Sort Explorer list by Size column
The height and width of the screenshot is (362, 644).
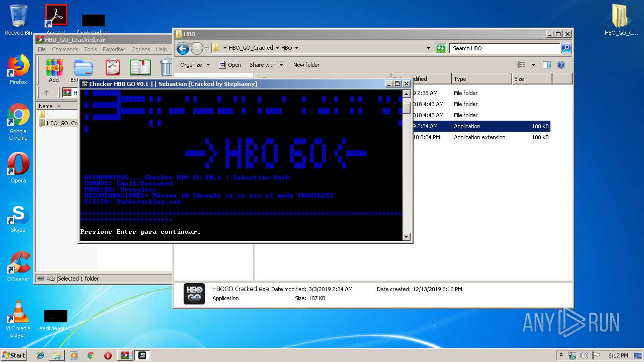(532, 79)
